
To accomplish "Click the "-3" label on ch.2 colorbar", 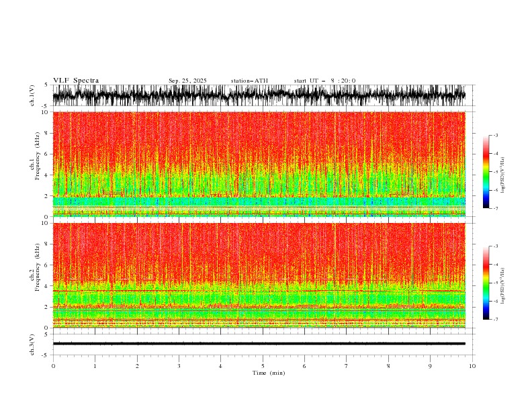I will [495, 246].
